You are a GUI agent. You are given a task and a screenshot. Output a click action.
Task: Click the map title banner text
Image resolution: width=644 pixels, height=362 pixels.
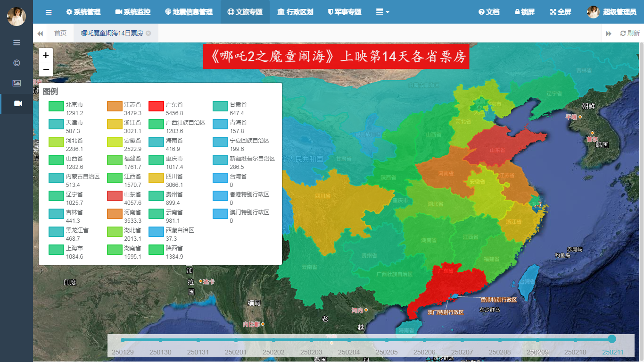[x=336, y=57]
